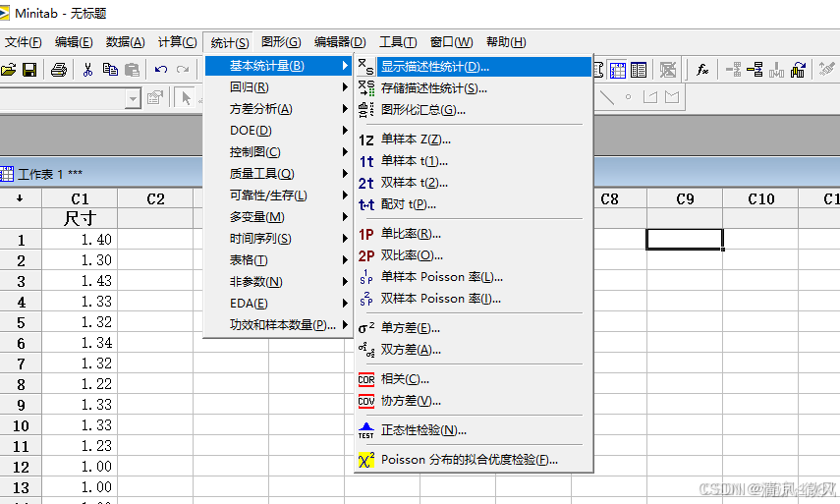
Task: Open the 帮助(H) menu
Action: click(506, 42)
